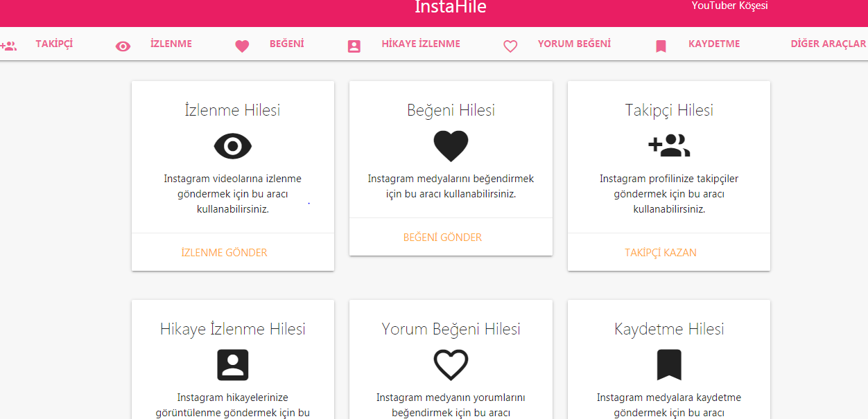The width and height of the screenshot is (868, 419).
Task: Select the KAYDETME navigation item
Action: point(714,44)
